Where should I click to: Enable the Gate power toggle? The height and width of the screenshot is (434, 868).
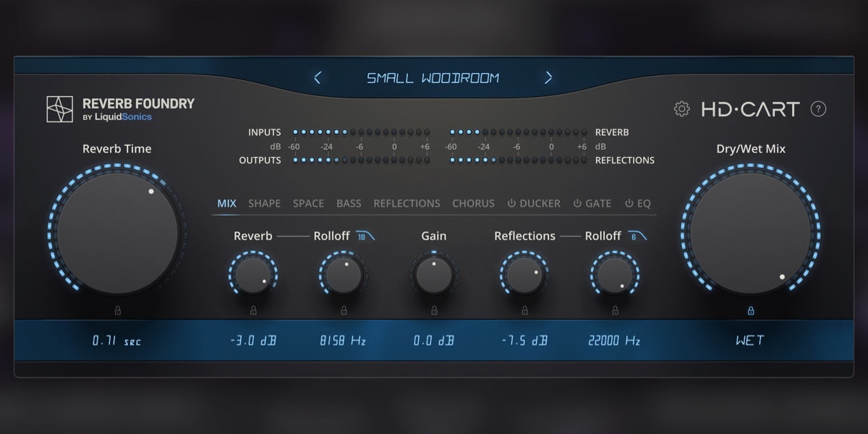point(577,204)
